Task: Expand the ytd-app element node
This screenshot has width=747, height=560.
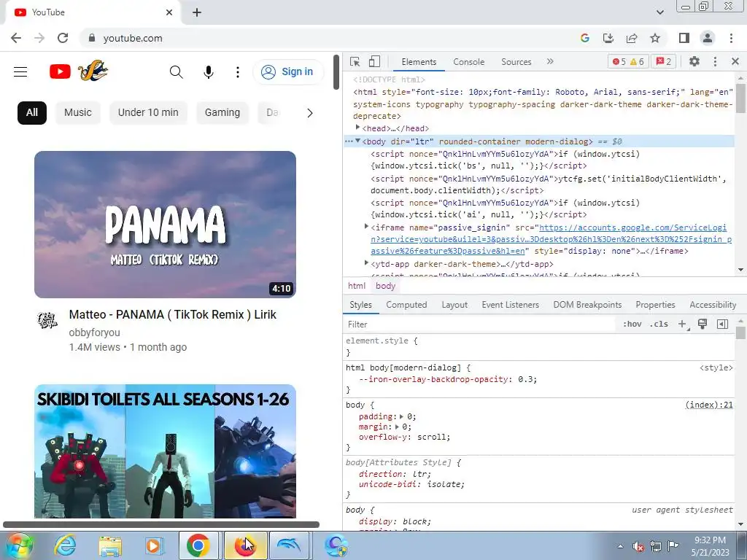Action: pos(366,262)
